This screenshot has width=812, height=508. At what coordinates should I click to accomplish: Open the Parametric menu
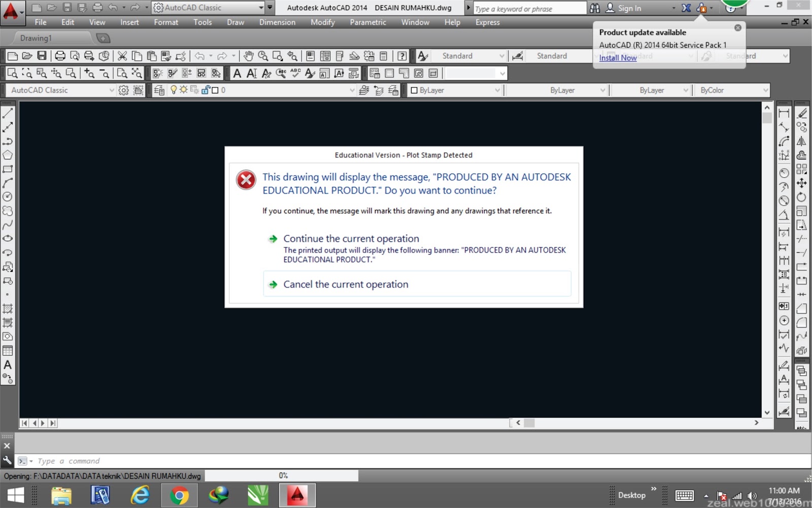[368, 22]
